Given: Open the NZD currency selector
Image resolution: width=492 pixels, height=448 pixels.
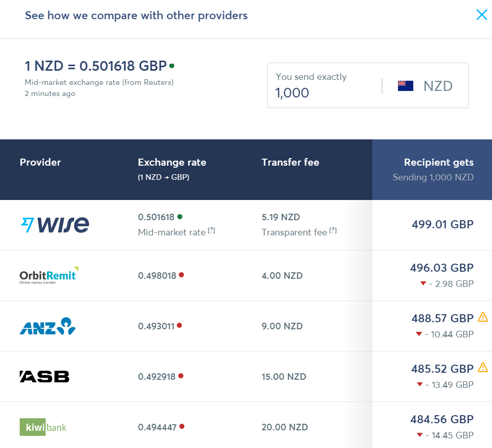Looking at the screenshot, I should click(x=425, y=86).
